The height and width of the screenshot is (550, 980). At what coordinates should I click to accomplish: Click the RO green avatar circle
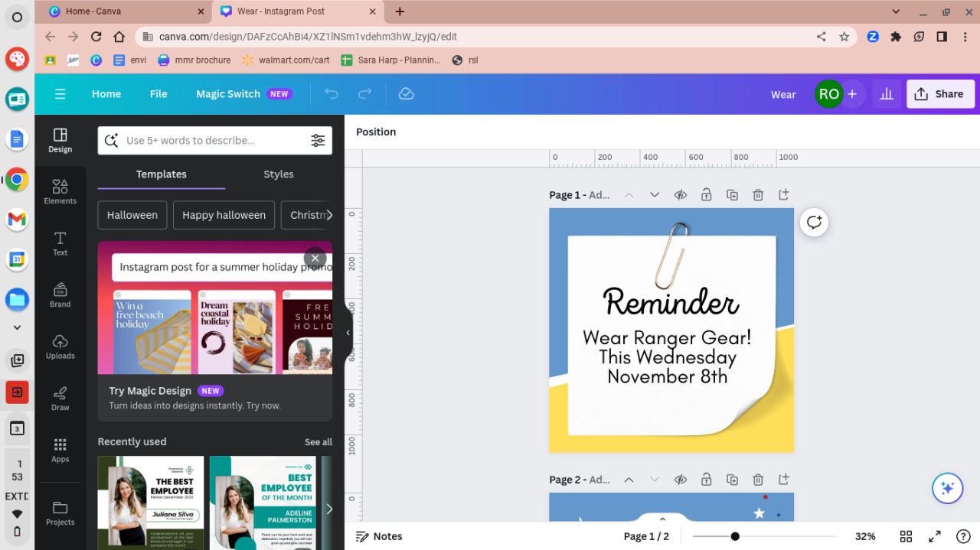[828, 94]
